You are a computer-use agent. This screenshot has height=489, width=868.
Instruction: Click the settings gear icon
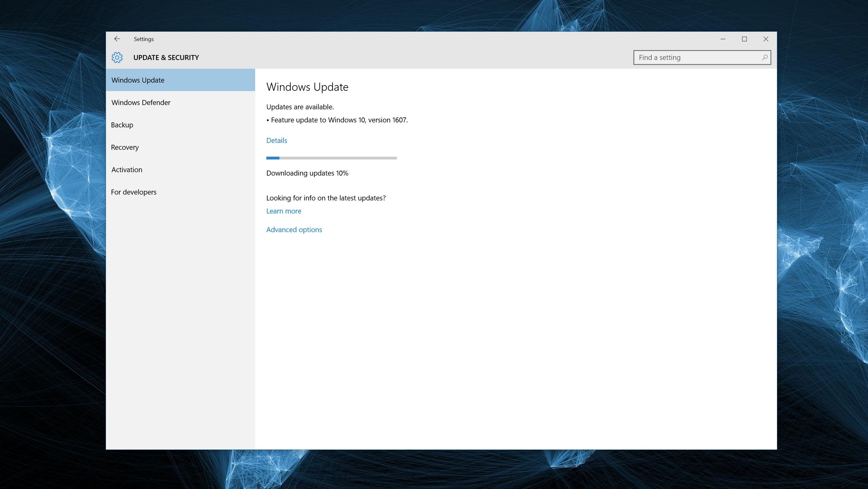click(117, 58)
